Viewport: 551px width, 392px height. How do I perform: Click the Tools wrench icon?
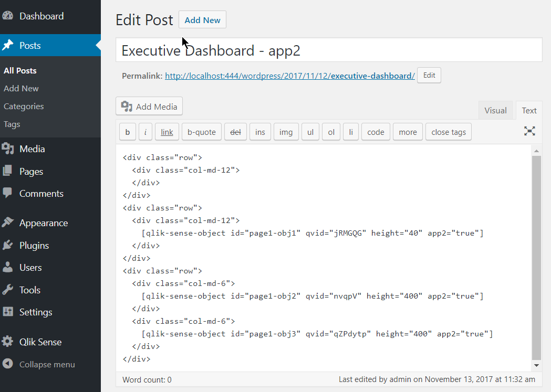(x=8, y=290)
